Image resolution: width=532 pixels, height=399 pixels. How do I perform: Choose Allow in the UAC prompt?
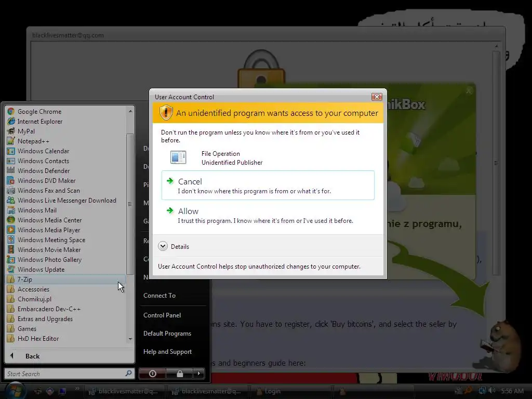tap(268, 215)
